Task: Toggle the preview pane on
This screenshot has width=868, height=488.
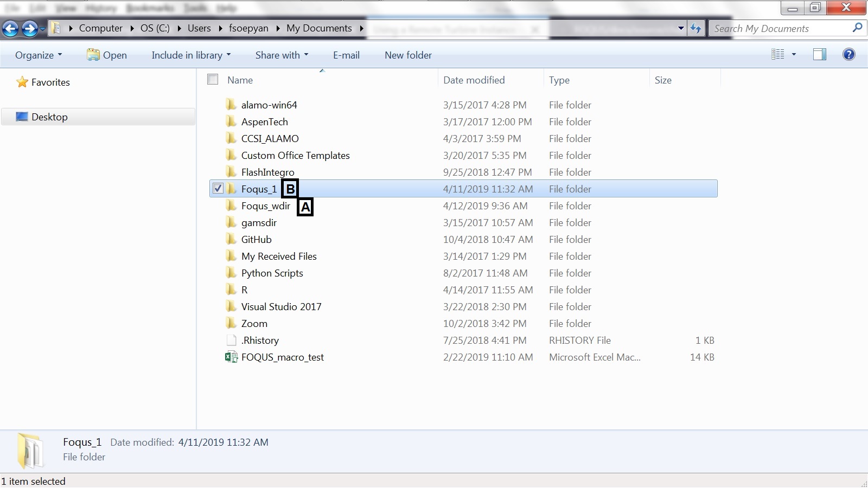Action: (819, 54)
